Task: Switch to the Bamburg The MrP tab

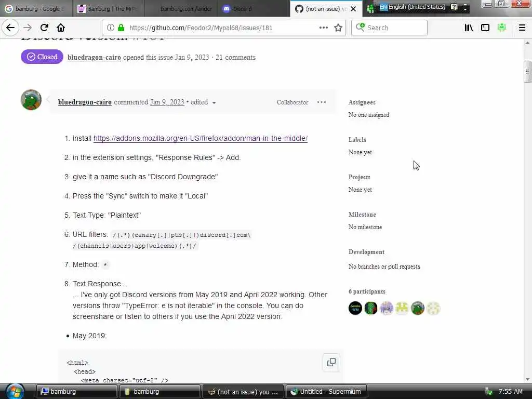Action: [x=108, y=9]
